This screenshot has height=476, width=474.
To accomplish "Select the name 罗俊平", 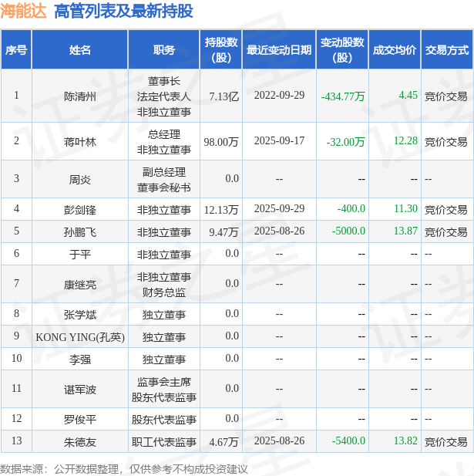I will [x=80, y=420].
